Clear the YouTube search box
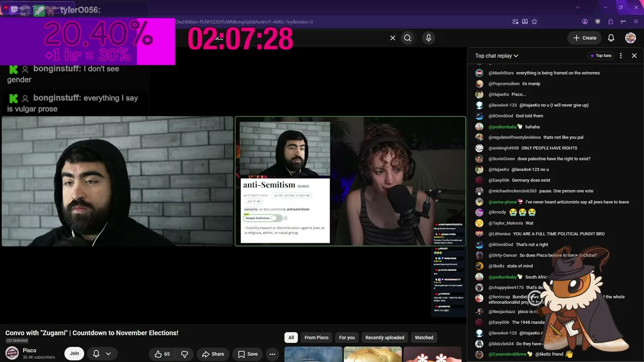The height and width of the screenshot is (362, 644). click(x=393, y=38)
